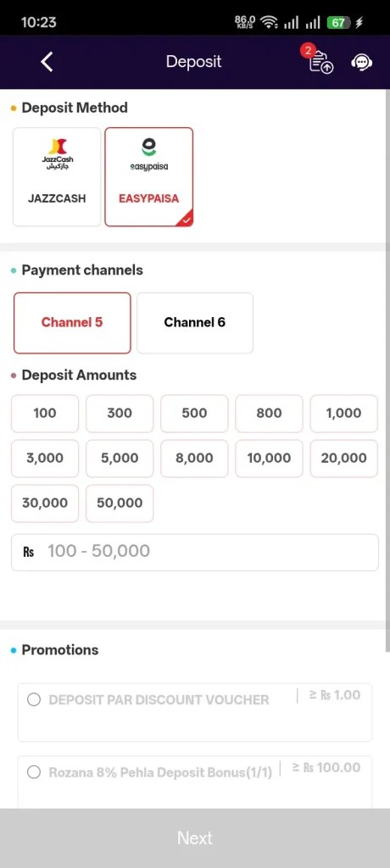Choose the 1,000 deposit amount
This screenshot has height=868, width=390.
coord(344,414)
